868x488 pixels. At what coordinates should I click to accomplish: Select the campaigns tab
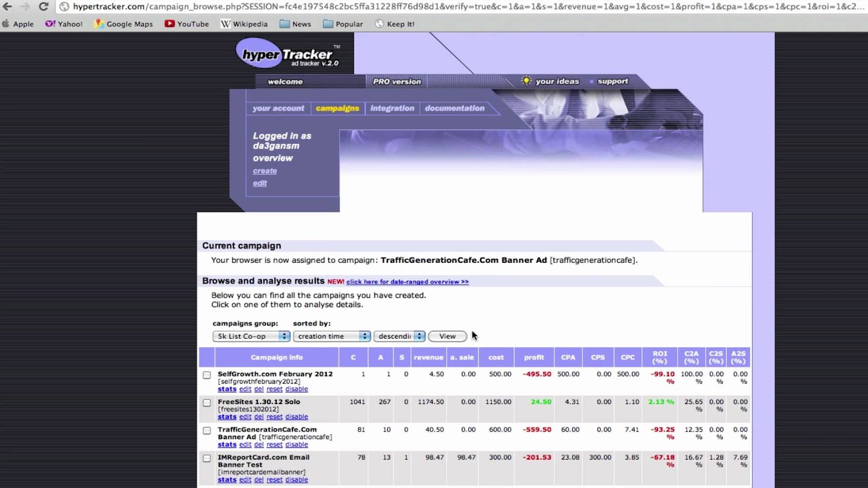click(x=337, y=108)
